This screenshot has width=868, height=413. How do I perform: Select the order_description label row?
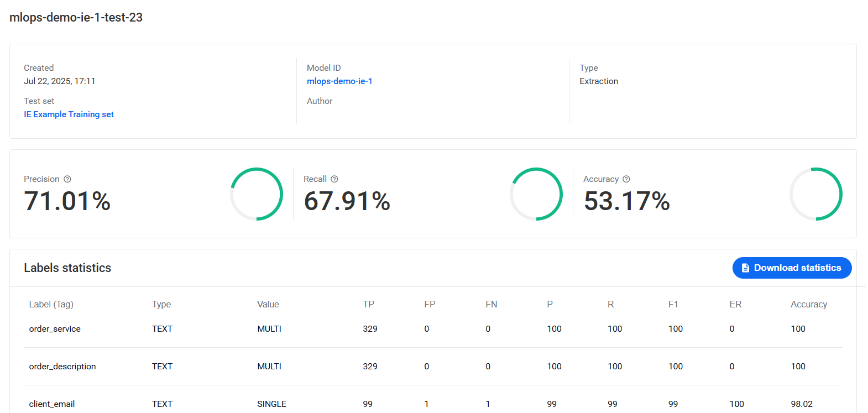click(433, 367)
